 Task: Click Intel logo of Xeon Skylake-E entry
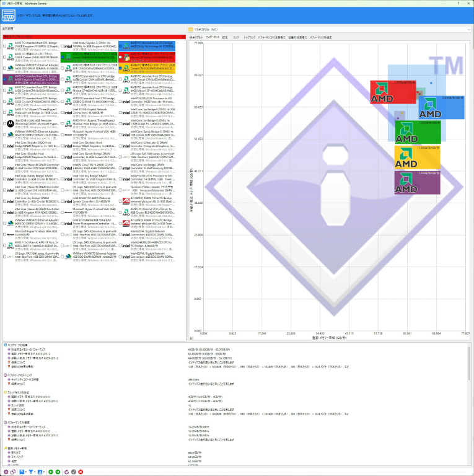point(68,46)
